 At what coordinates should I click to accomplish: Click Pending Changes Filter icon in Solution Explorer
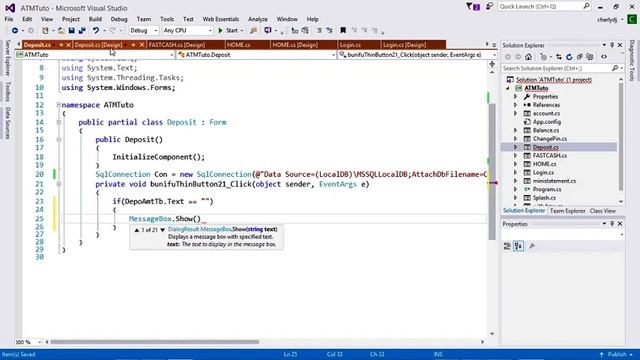544,57
